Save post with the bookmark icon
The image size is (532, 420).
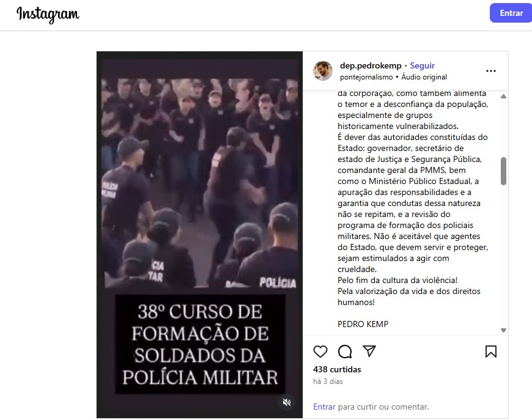[490, 352]
